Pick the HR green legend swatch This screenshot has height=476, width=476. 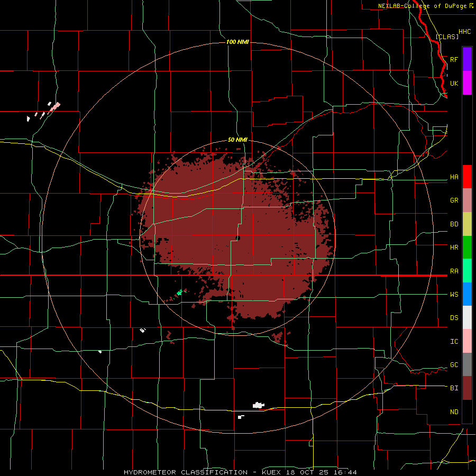pos(467,248)
